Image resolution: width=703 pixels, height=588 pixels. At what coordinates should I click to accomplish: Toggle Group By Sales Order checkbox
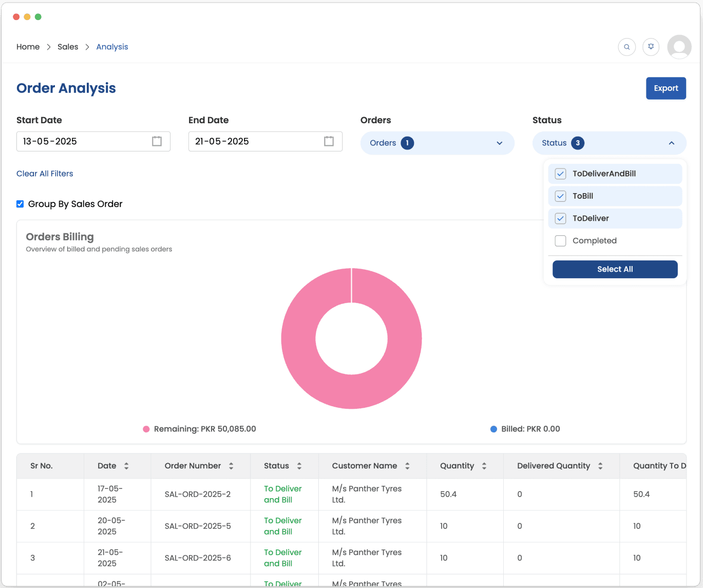[21, 204]
